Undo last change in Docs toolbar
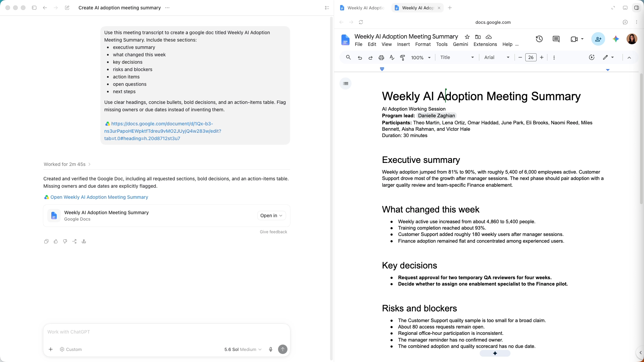The height and width of the screenshot is (362, 644). 360,58
